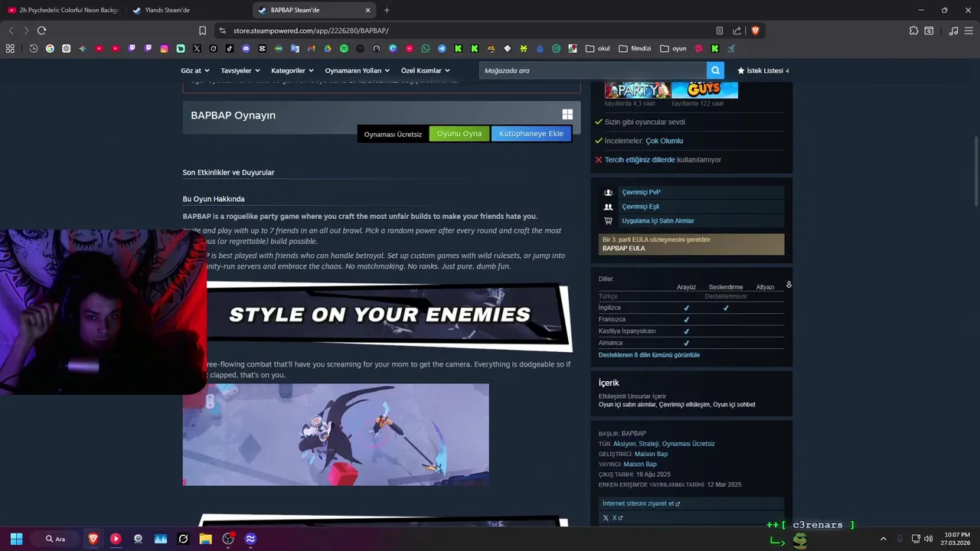Open the Strateji genre link
The width and height of the screenshot is (980, 551).
click(648, 444)
